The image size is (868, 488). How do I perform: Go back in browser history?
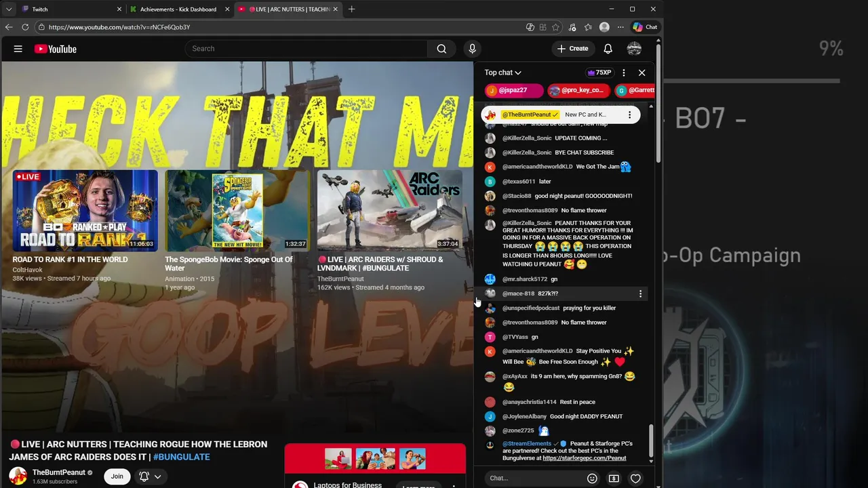tap(9, 27)
